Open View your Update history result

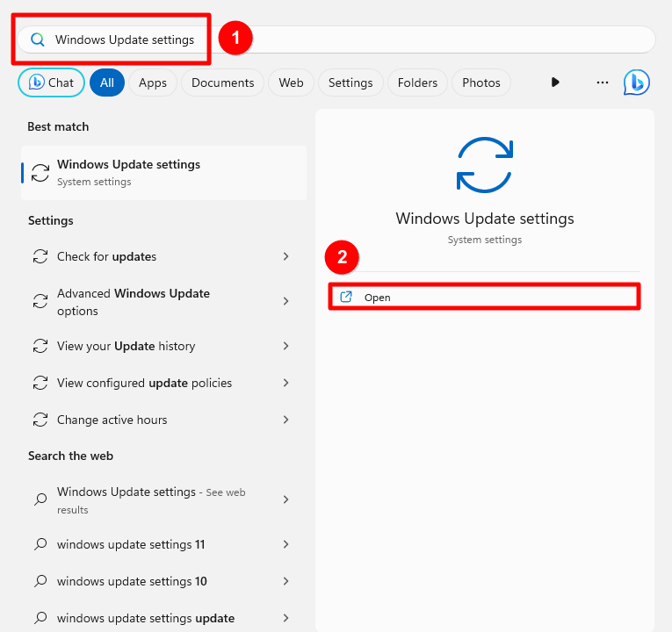[163, 346]
